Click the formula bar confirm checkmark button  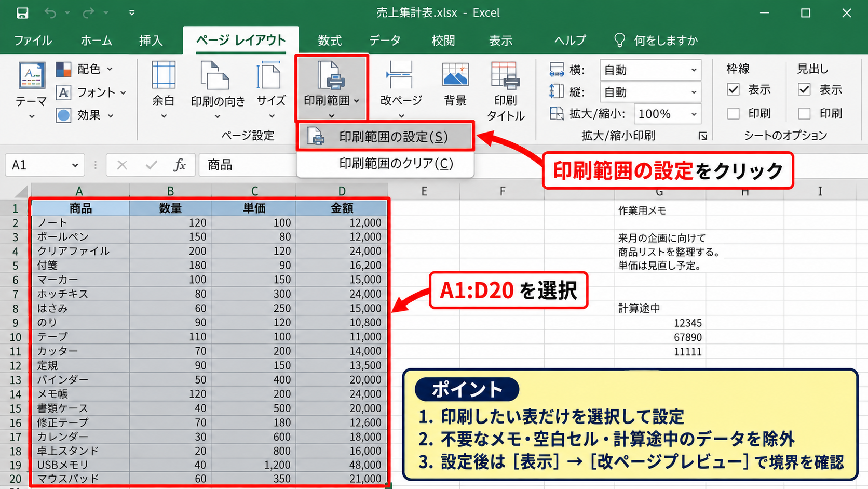[152, 165]
